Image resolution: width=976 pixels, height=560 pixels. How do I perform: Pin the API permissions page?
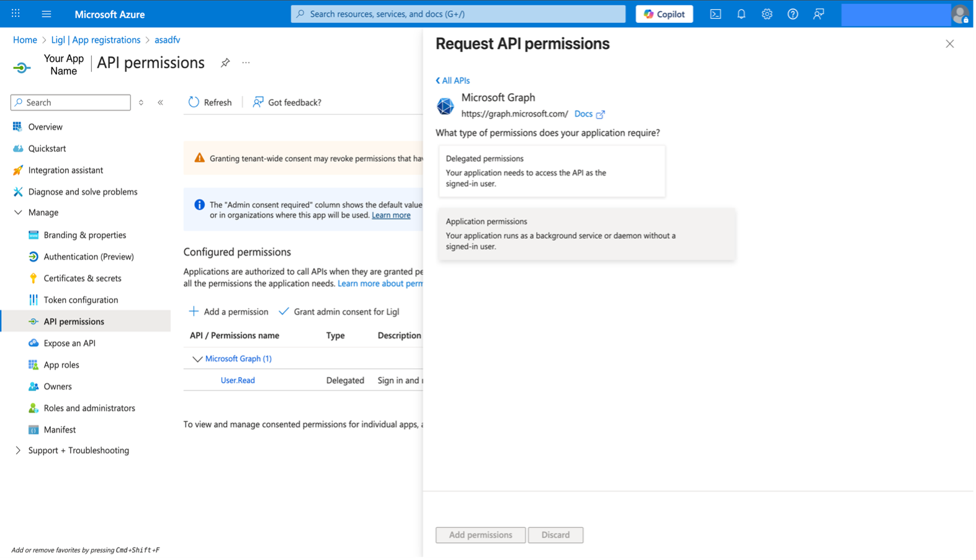(x=226, y=63)
